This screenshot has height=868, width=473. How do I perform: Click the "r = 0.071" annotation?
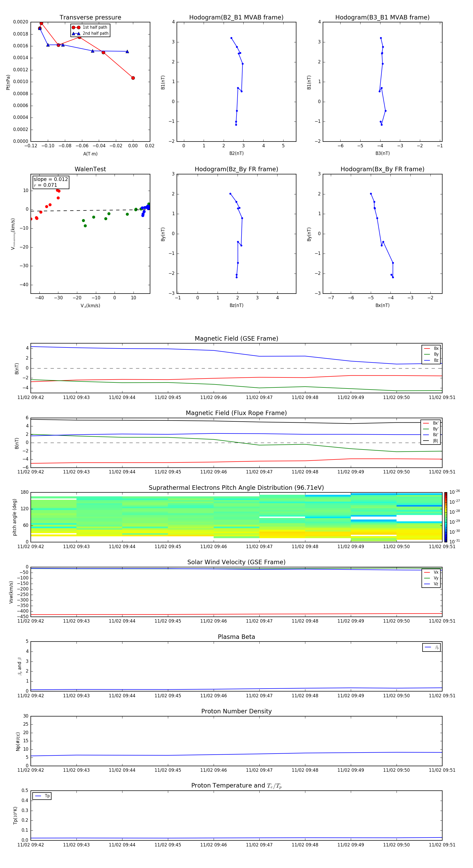point(45,185)
